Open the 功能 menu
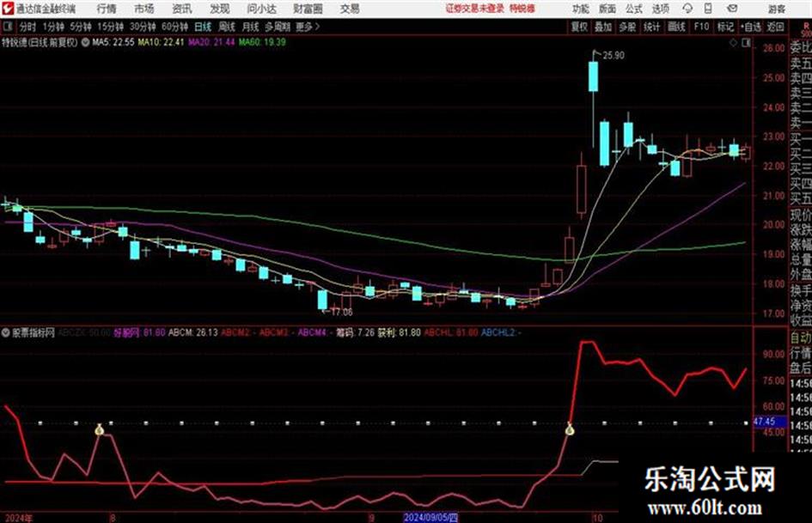 [581, 9]
